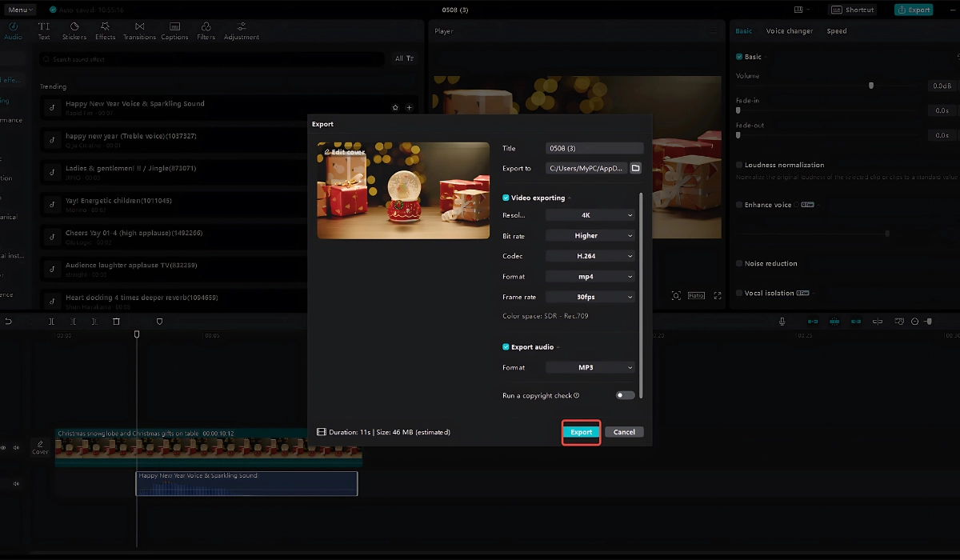Viewport: 960px width, 560px height.
Task: Enable the Enhance voice checkbox
Action: click(739, 205)
